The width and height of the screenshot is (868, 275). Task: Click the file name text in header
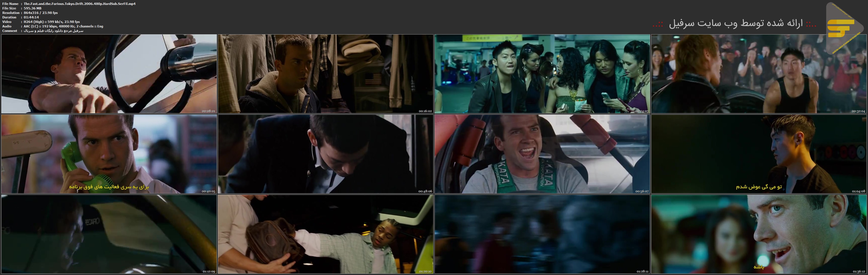tap(80, 4)
